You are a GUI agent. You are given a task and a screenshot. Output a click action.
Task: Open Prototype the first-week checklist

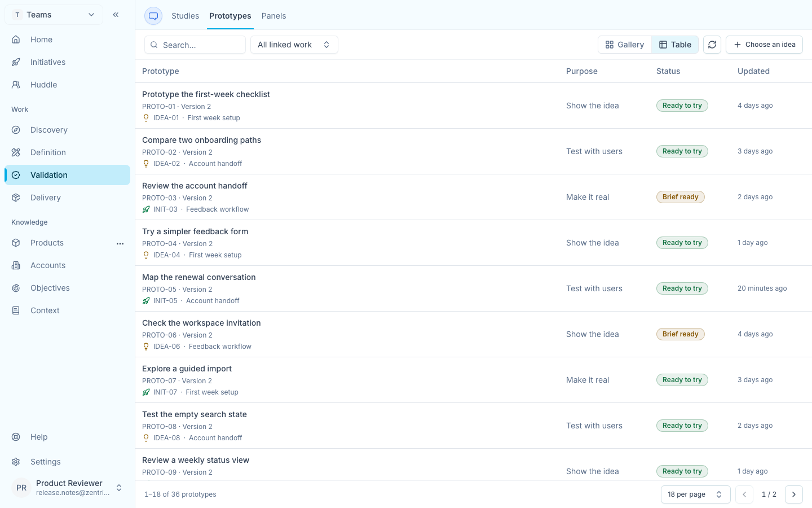(206, 94)
